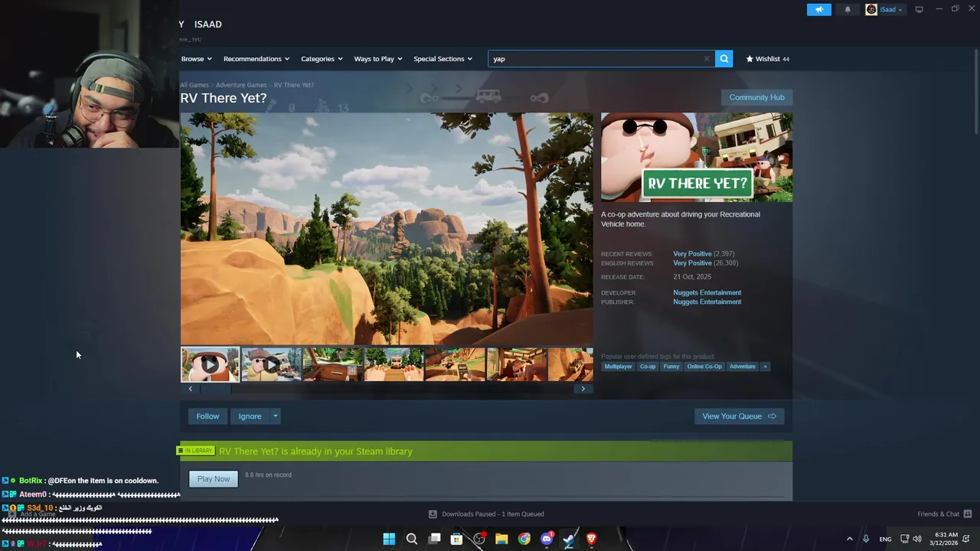
Task: Go to All Games breadcrumb
Action: point(194,85)
